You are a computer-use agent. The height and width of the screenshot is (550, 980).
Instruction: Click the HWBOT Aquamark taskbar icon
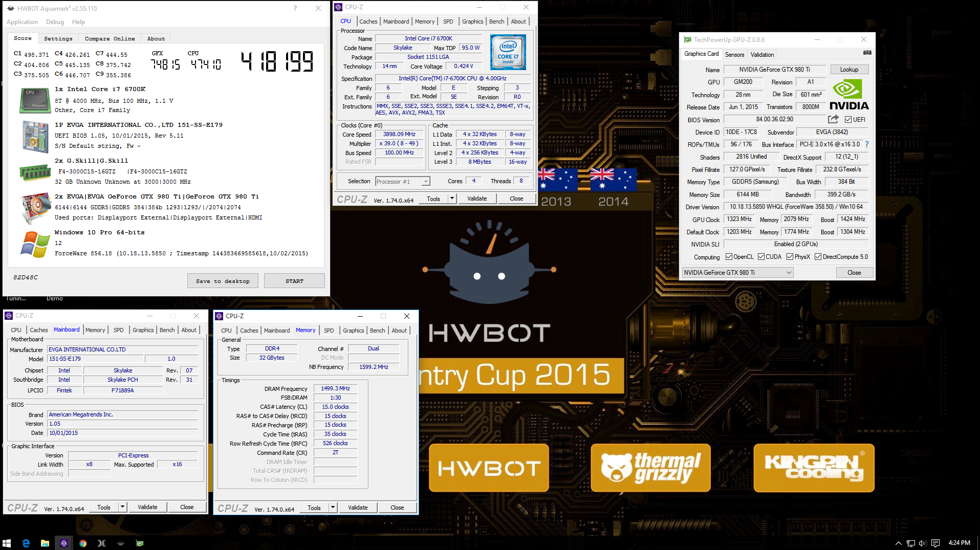(x=121, y=543)
